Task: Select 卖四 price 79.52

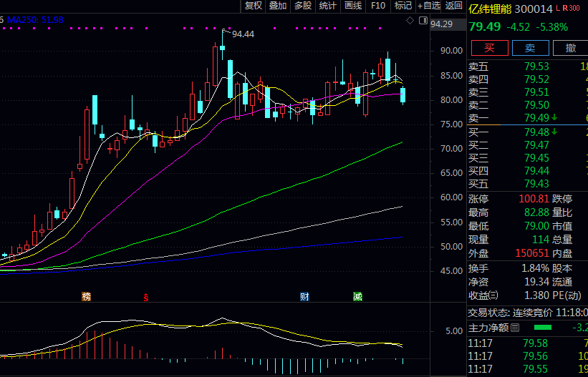Action: [x=536, y=79]
